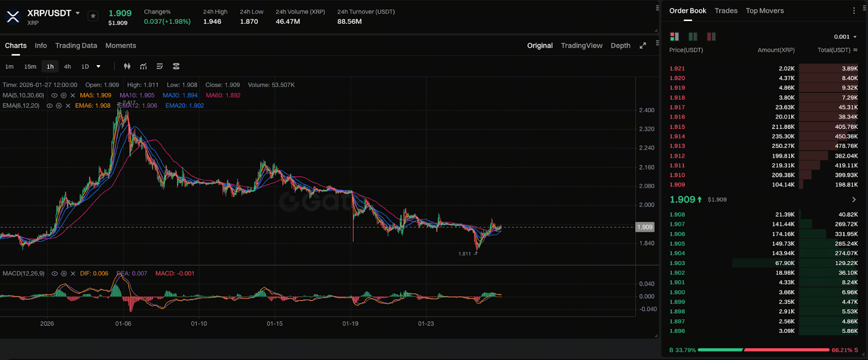The image size is (868, 360).
Task: Open the XRP/USDT pair selector dropdown
Action: (78, 13)
